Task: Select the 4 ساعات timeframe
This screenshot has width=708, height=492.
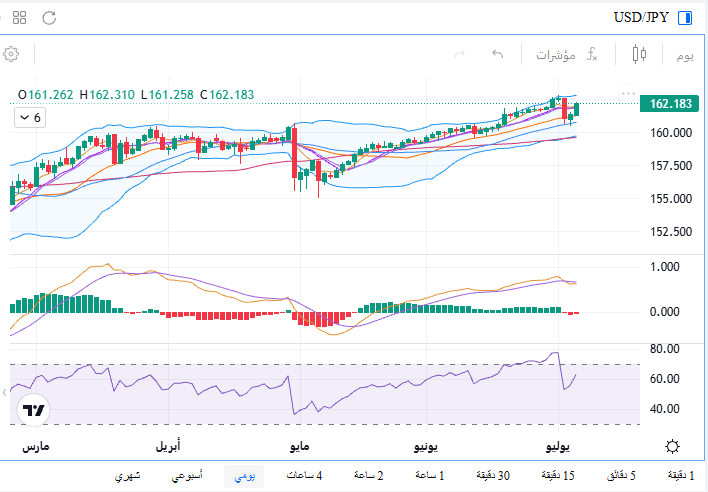Action: [304, 475]
